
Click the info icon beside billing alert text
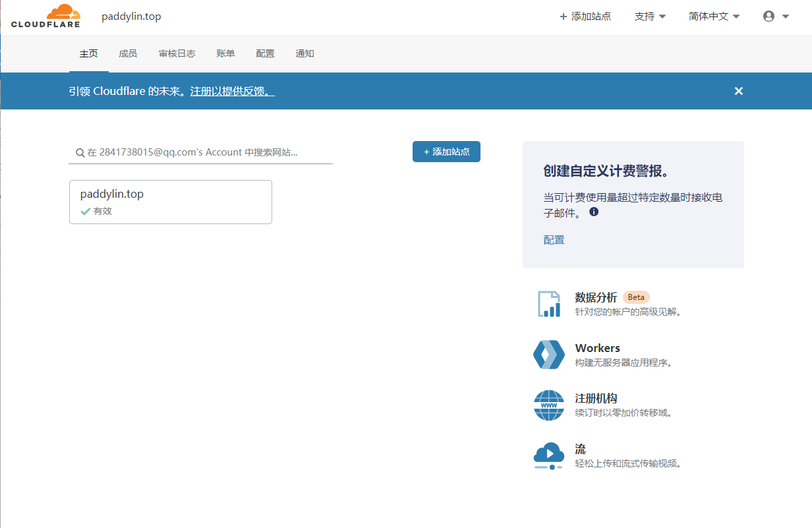(x=594, y=212)
